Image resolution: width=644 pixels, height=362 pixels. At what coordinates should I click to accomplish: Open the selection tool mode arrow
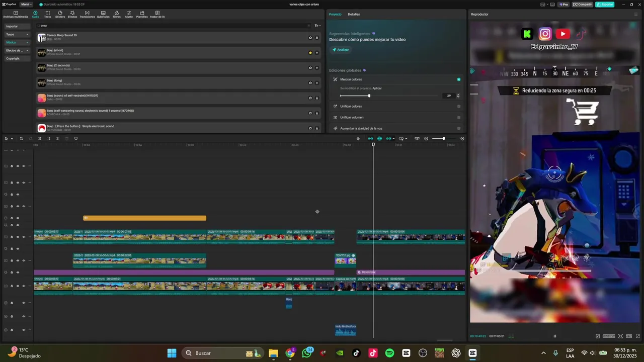tap(12, 139)
